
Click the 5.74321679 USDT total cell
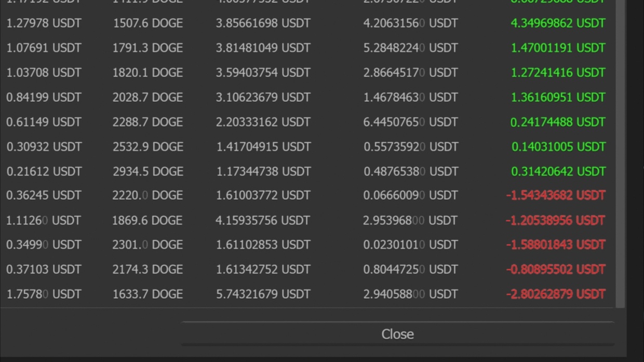click(263, 294)
